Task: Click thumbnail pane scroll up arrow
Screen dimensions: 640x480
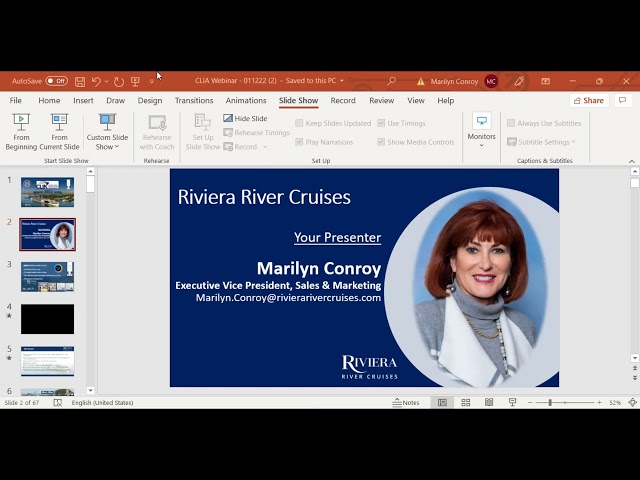Action: coord(90,171)
